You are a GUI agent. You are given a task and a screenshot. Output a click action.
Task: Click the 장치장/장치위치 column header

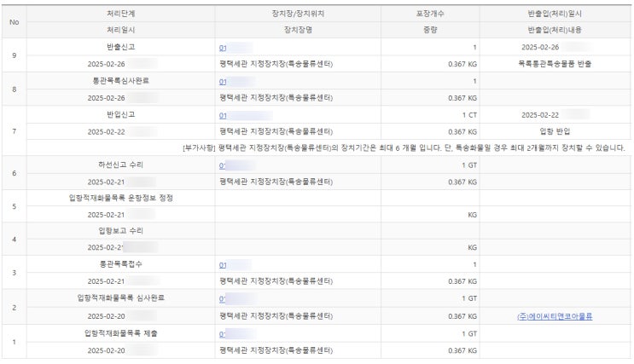pos(298,14)
